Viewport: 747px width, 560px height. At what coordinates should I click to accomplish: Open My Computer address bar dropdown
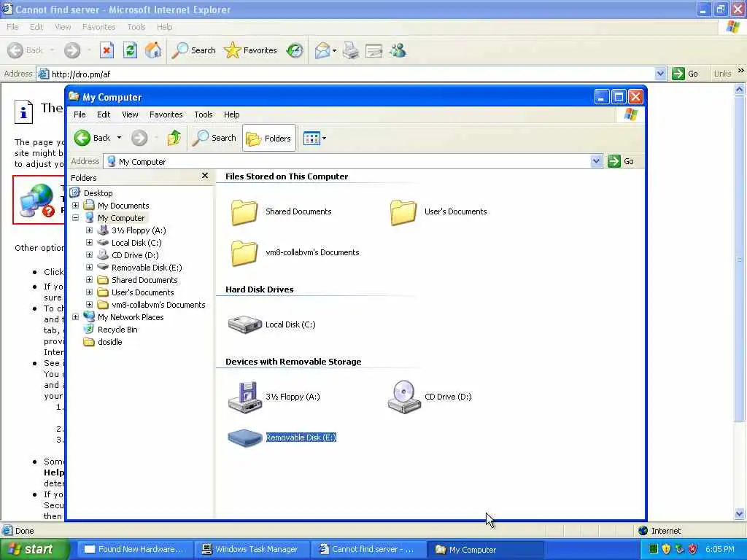tap(595, 161)
